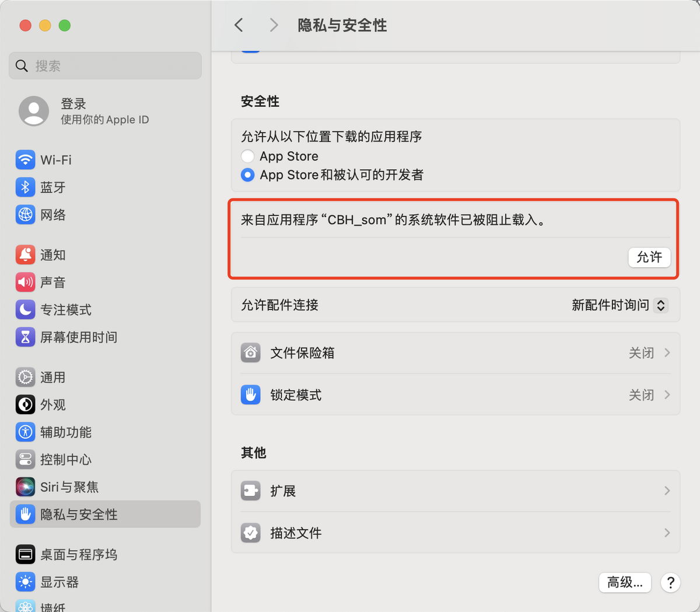Select the 显示器 brightness icon

pos(25,582)
